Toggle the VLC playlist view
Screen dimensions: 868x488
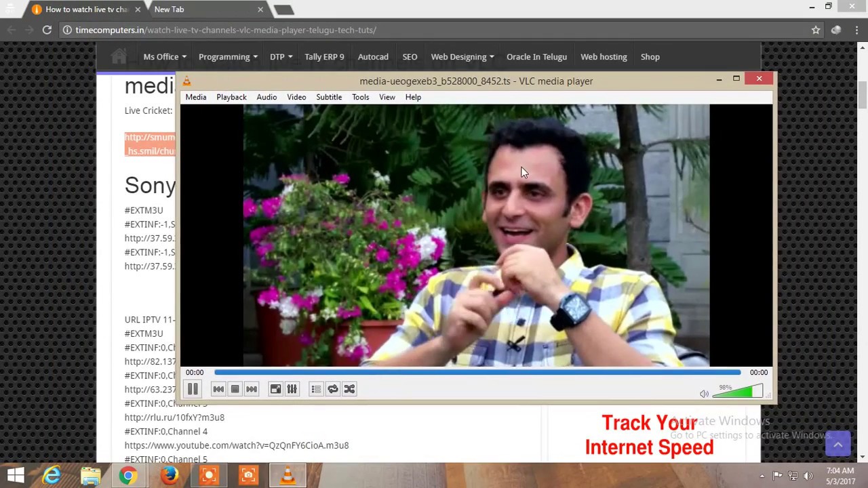[x=316, y=389]
